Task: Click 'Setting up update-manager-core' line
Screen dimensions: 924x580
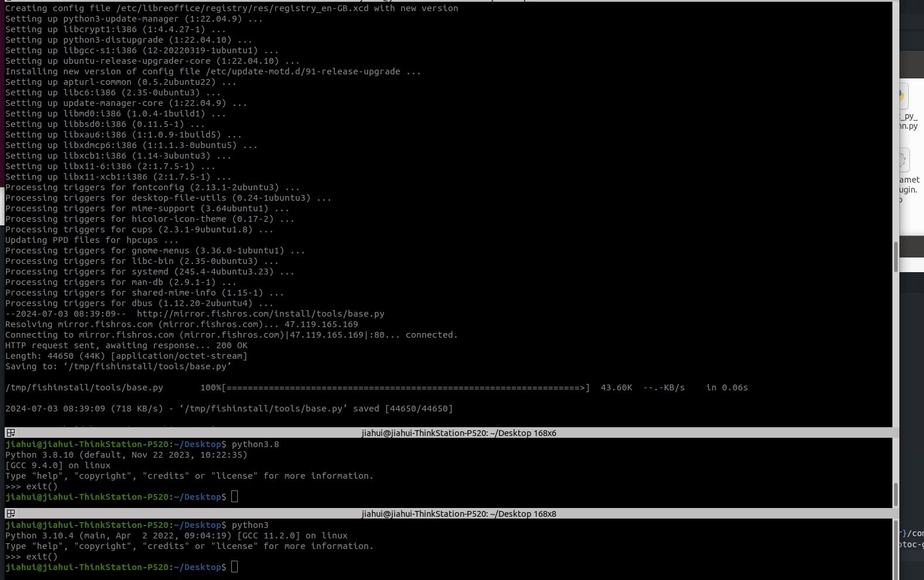Action: tap(126, 103)
